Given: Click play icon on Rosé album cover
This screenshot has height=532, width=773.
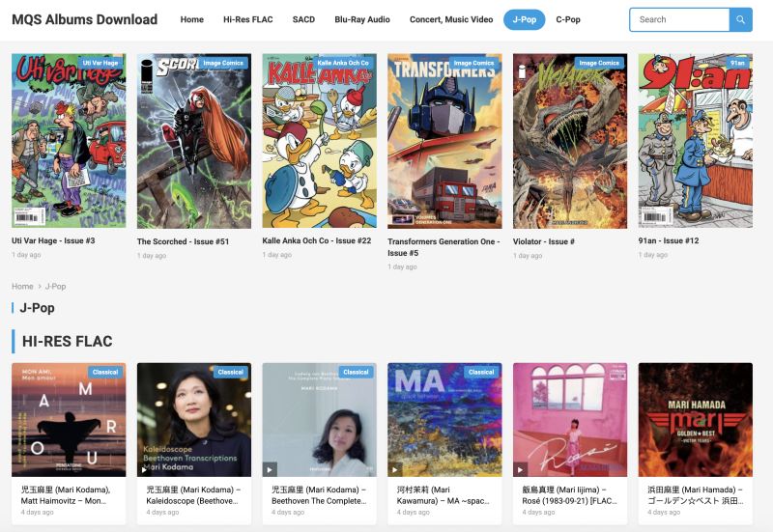Looking at the screenshot, I should coord(520,469).
